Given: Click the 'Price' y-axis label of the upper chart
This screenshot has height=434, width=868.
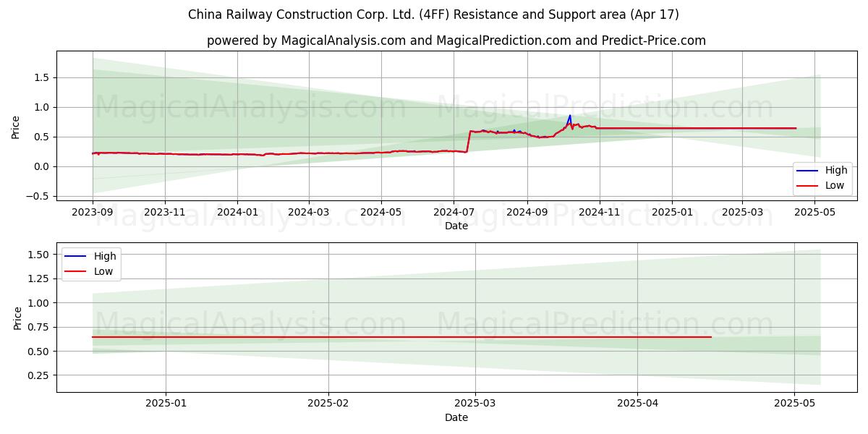Looking at the screenshot, I should tap(16, 126).
